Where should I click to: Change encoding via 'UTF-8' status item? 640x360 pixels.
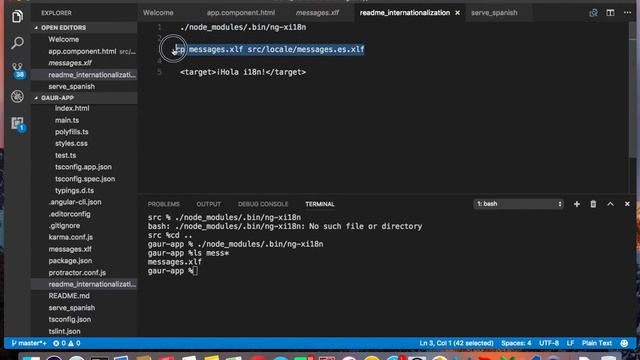[x=549, y=343]
